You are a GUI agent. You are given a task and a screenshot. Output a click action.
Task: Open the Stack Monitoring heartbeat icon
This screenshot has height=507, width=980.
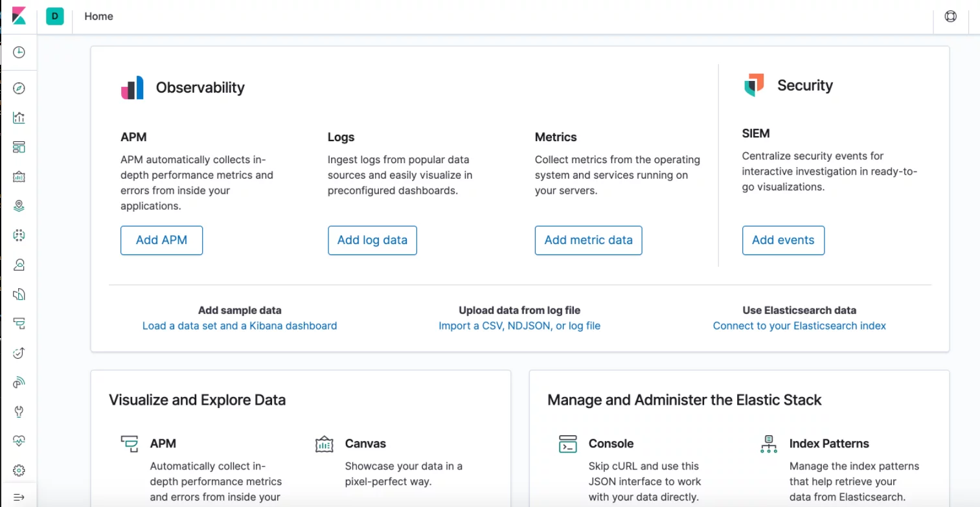click(19, 440)
